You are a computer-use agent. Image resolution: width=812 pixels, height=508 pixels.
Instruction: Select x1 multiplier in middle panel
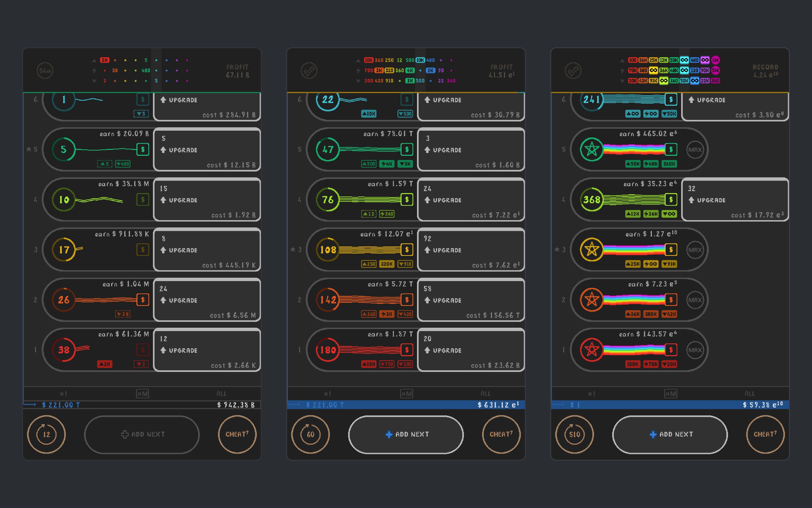click(x=328, y=394)
